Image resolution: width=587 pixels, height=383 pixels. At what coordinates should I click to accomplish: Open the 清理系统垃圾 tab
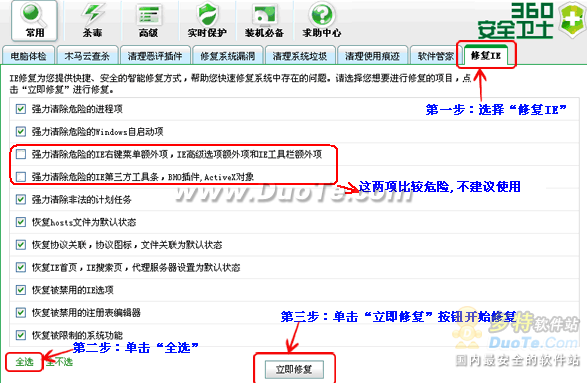(x=300, y=56)
